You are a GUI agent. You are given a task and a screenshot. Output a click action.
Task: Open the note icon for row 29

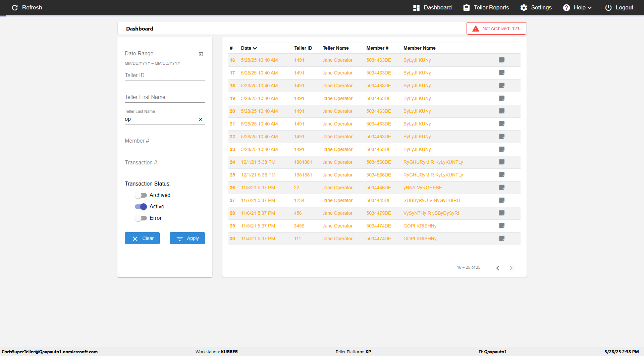click(502, 226)
